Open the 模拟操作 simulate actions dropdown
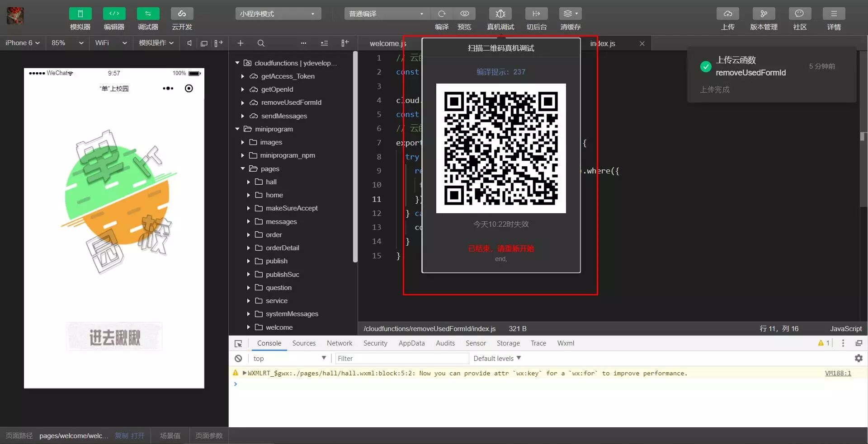Image resolution: width=868 pixels, height=444 pixels. [156, 43]
